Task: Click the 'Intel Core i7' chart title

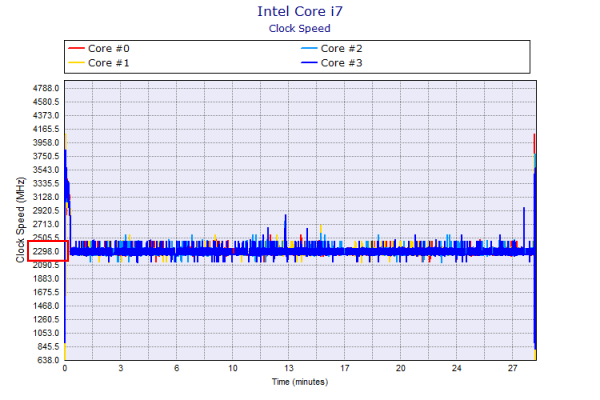Action: coord(300,11)
